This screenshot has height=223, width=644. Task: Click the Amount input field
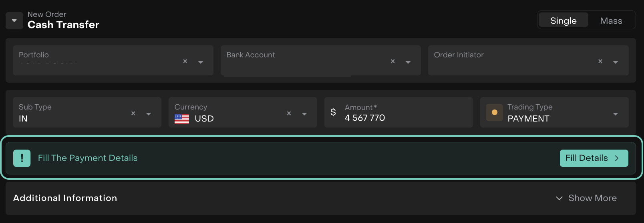[405, 118]
